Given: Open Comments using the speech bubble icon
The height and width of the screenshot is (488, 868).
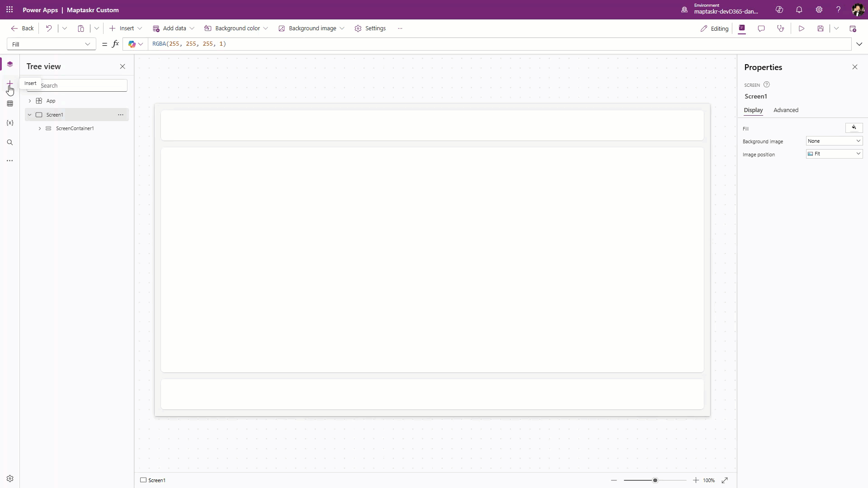Looking at the screenshot, I should pos(762,28).
